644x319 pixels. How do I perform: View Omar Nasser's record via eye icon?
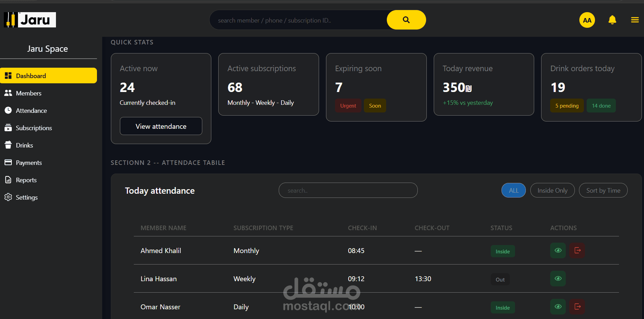[x=558, y=307]
